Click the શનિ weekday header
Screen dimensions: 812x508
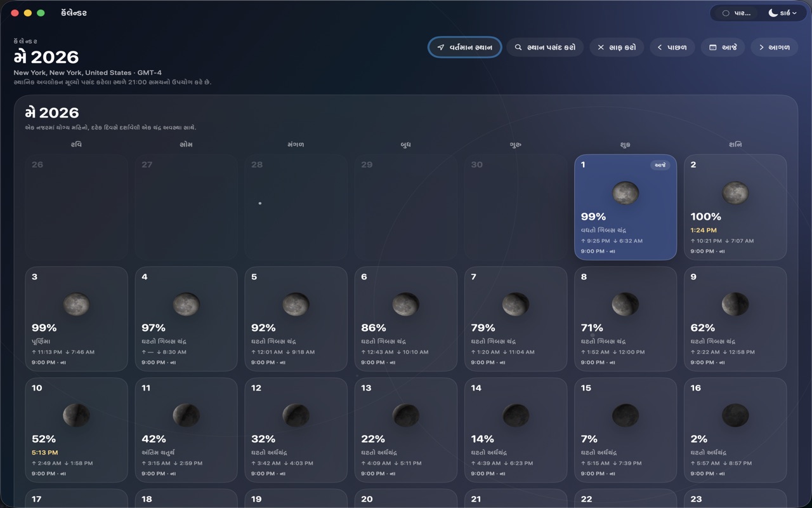point(735,145)
